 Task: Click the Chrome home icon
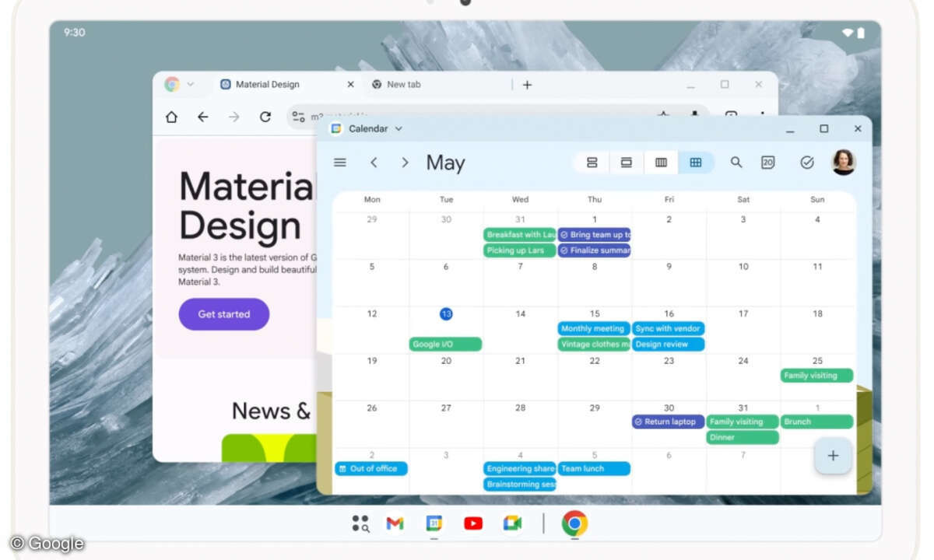(x=171, y=117)
